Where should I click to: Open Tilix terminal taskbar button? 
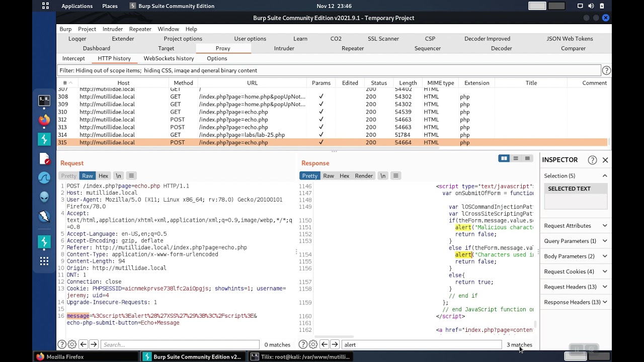point(300,357)
